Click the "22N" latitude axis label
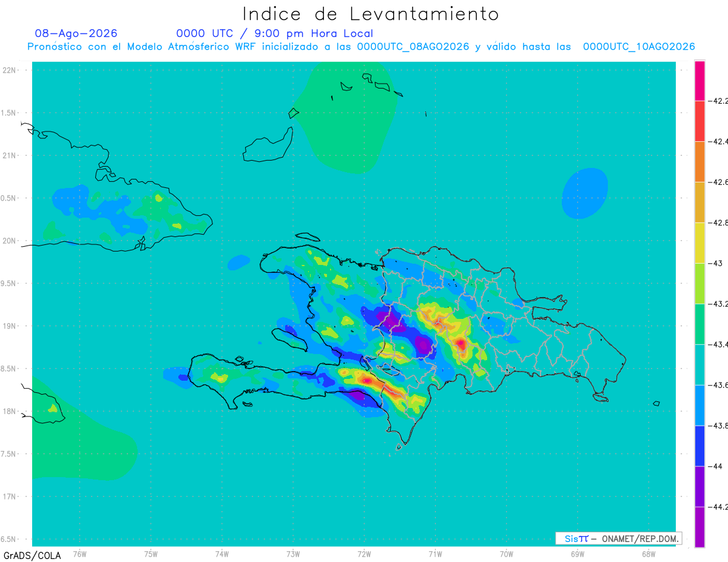The width and height of the screenshot is (728, 562). click(10, 70)
